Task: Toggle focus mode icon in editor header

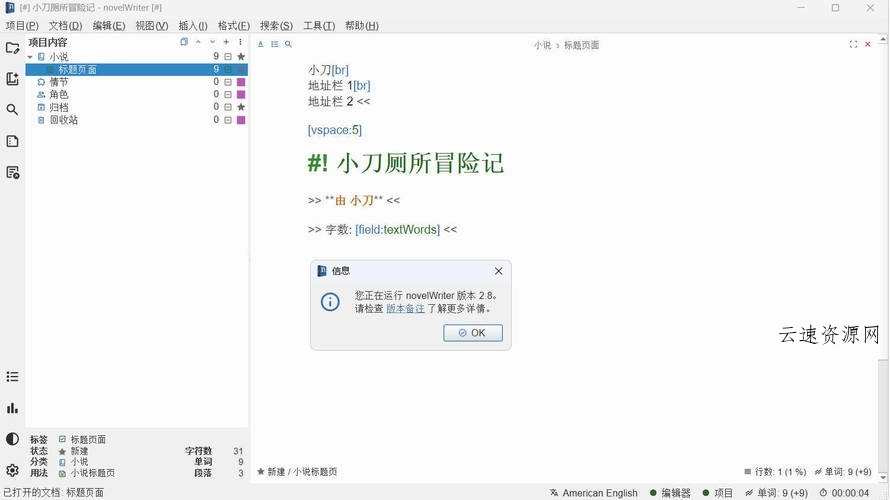Action: 853,44
